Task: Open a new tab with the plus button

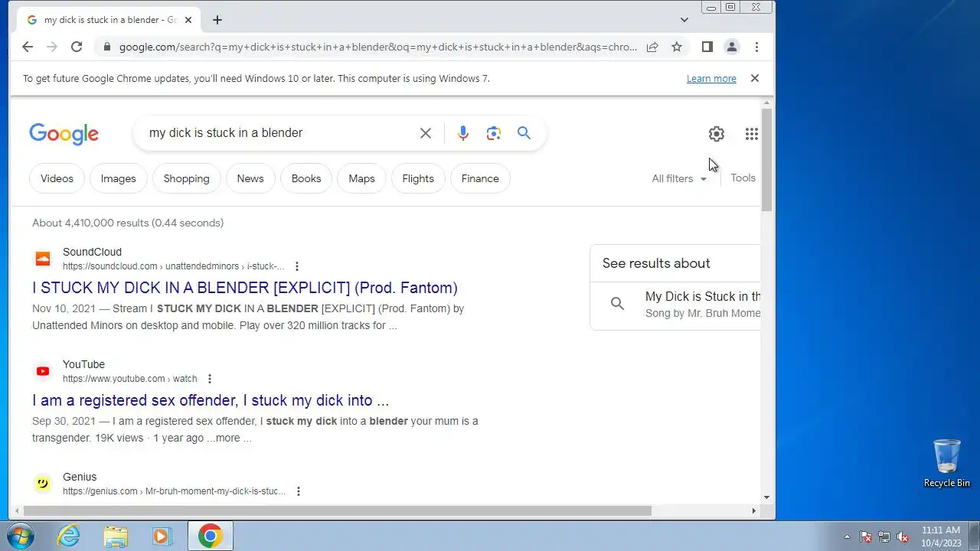Action: coord(217,20)
